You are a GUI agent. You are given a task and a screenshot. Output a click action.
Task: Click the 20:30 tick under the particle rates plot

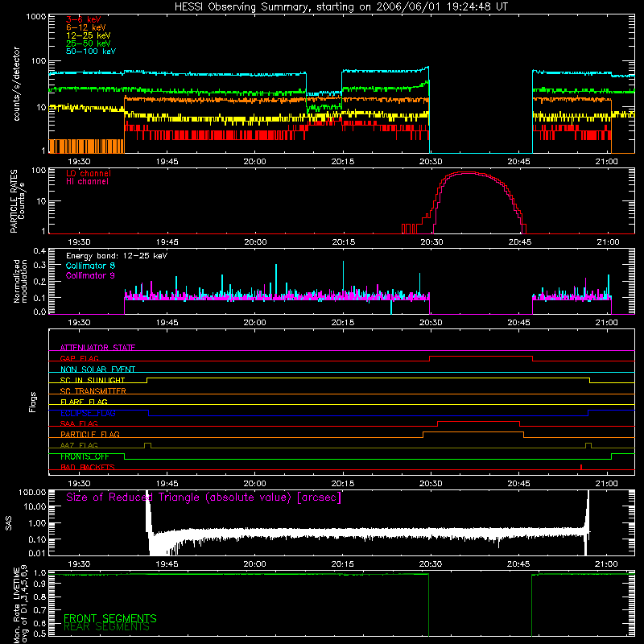[431, 242]
